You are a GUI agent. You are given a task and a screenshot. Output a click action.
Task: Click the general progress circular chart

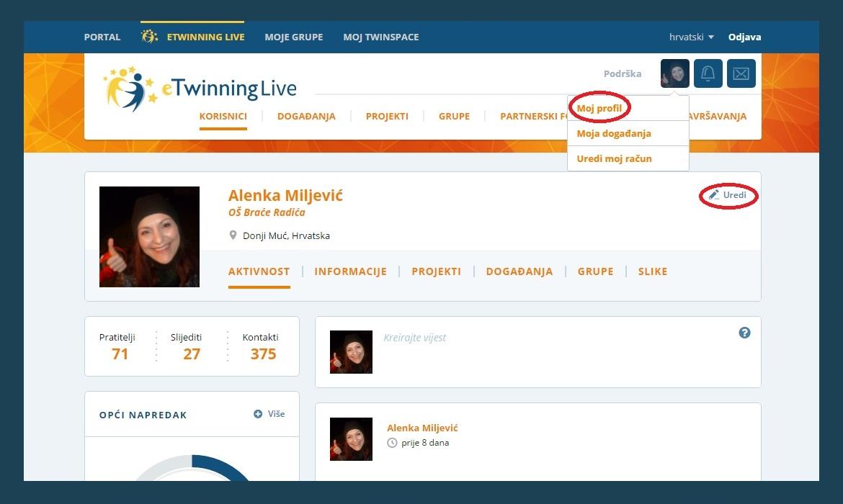192,468
